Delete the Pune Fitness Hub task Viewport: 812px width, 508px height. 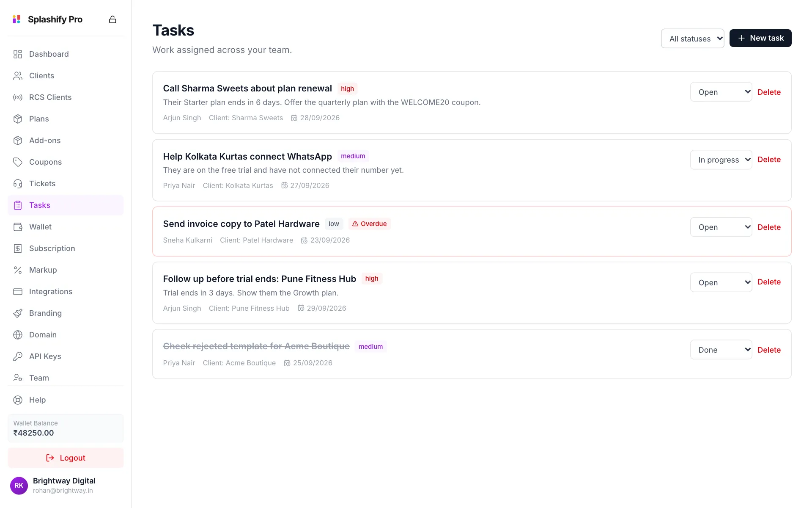pyautogui.click(x=769, y=282)
